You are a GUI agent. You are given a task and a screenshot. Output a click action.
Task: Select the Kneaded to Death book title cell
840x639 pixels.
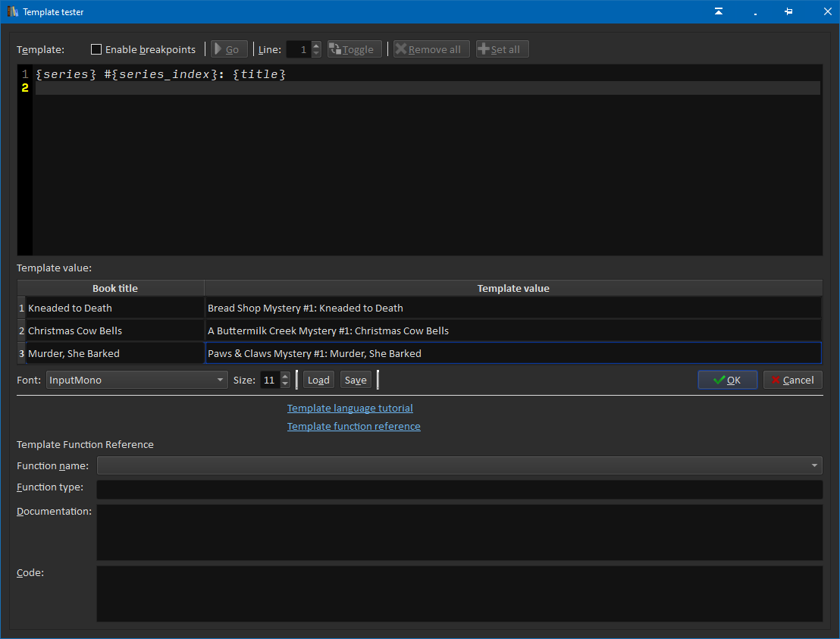[114, 308]
